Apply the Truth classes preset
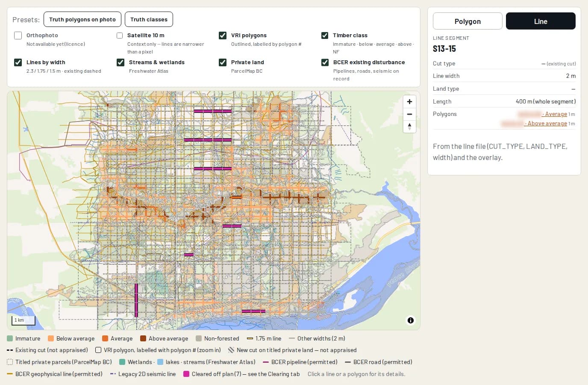The height and width of the screenshot is (385, 588). (x=149, y=20)
